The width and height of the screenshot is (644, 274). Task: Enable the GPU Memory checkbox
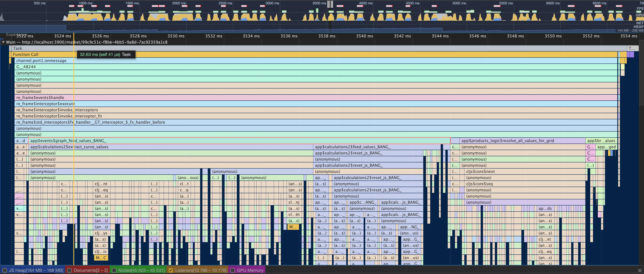[x=232, y=270]
